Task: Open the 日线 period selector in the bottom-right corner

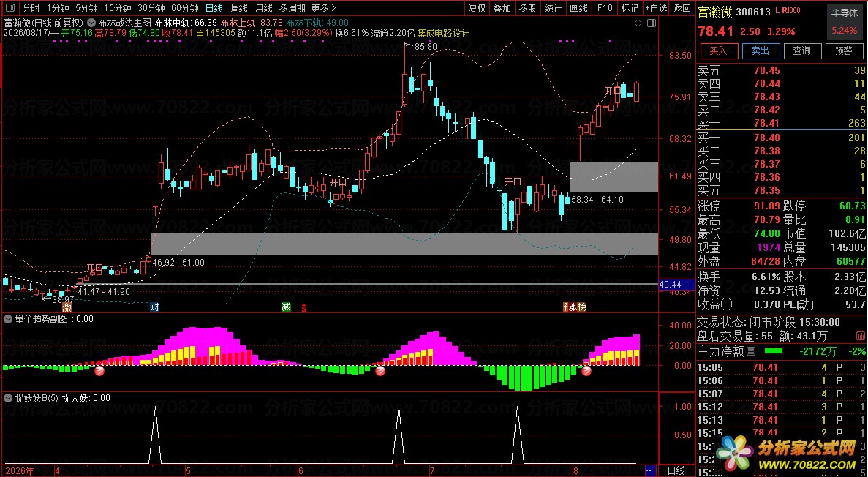Action: point(676,470)
